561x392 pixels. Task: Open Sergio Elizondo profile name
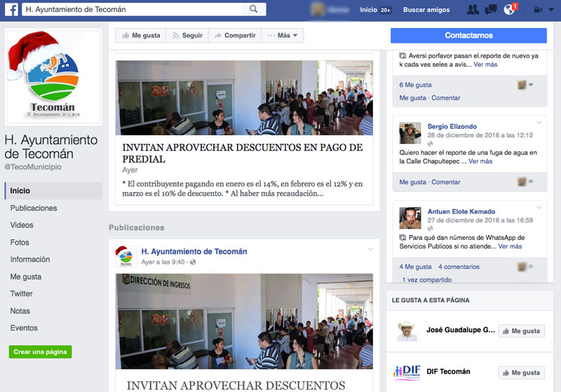(452, 126)
